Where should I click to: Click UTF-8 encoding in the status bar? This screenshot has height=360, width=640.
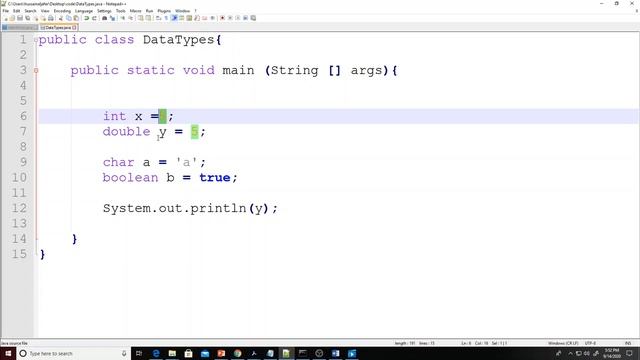(590, 343)
